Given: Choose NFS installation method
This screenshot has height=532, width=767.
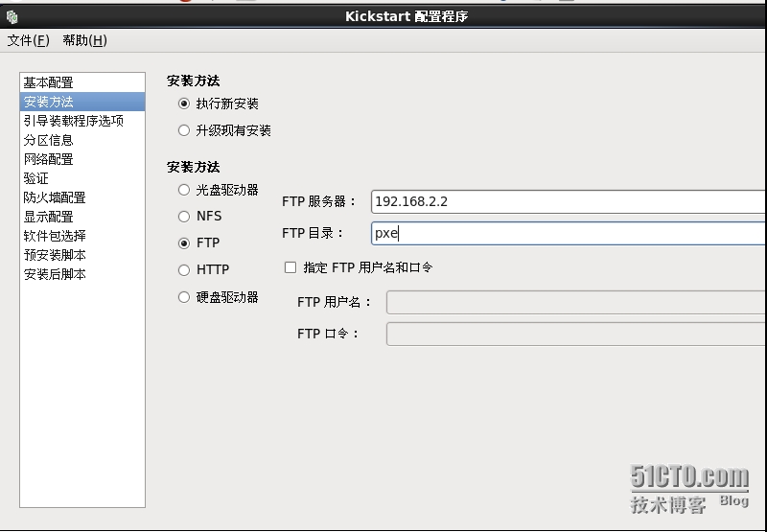Looking at the screenshot, I should pos(184,216).
